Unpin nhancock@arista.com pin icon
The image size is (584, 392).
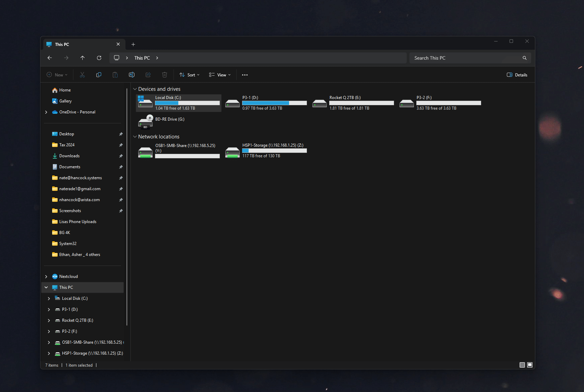coord(121,200)
